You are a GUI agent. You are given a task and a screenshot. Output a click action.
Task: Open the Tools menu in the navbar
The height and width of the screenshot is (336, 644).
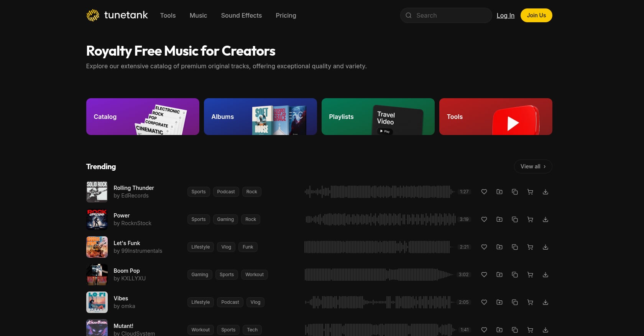pyautogui.click(x=168, y=15)
